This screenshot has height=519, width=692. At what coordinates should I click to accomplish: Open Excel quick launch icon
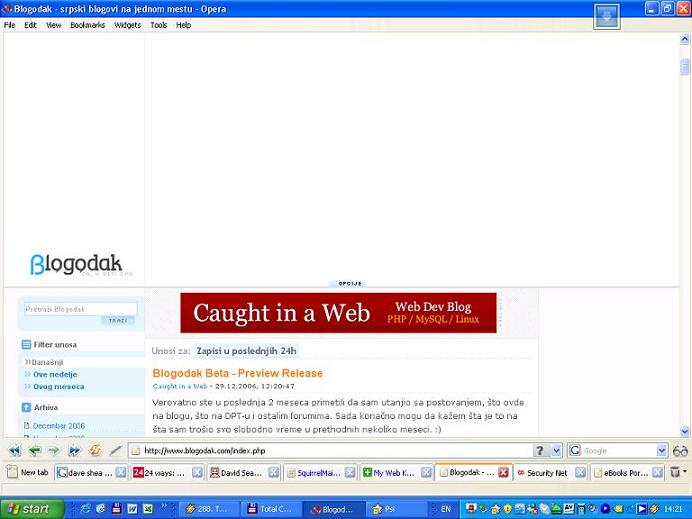click(147, 509)
